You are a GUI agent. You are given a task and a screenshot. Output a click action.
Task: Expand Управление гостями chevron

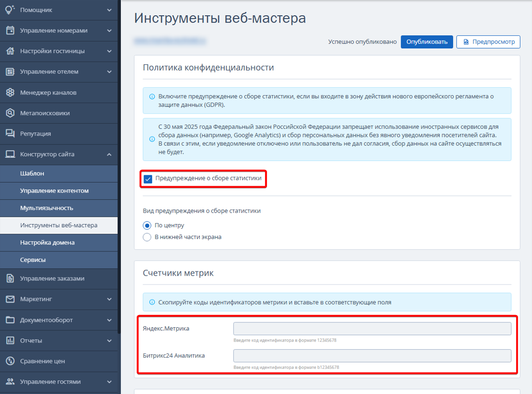109,382
